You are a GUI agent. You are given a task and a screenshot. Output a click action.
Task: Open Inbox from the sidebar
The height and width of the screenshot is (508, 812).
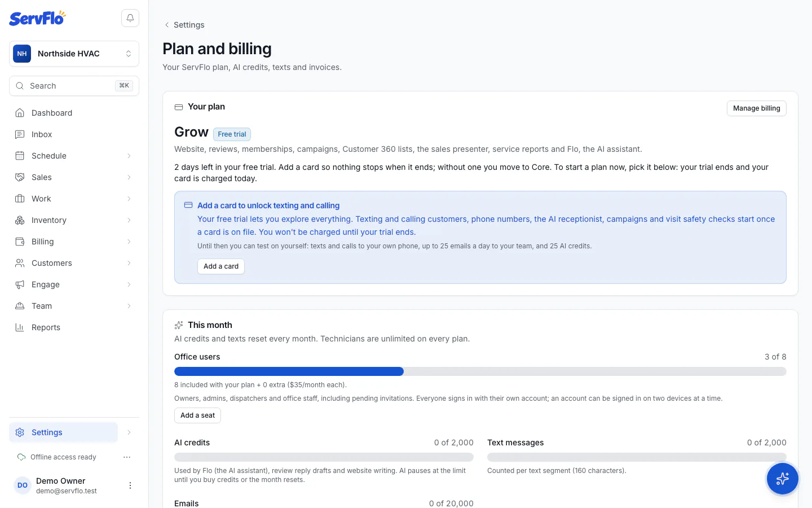74,134
